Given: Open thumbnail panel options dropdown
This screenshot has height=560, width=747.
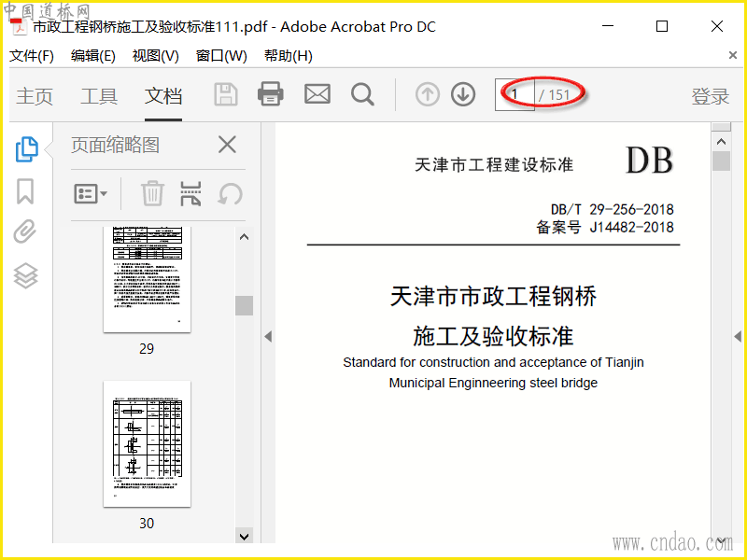Looking at the screenshot, I should pyautogui.click(x=91, y=194).
